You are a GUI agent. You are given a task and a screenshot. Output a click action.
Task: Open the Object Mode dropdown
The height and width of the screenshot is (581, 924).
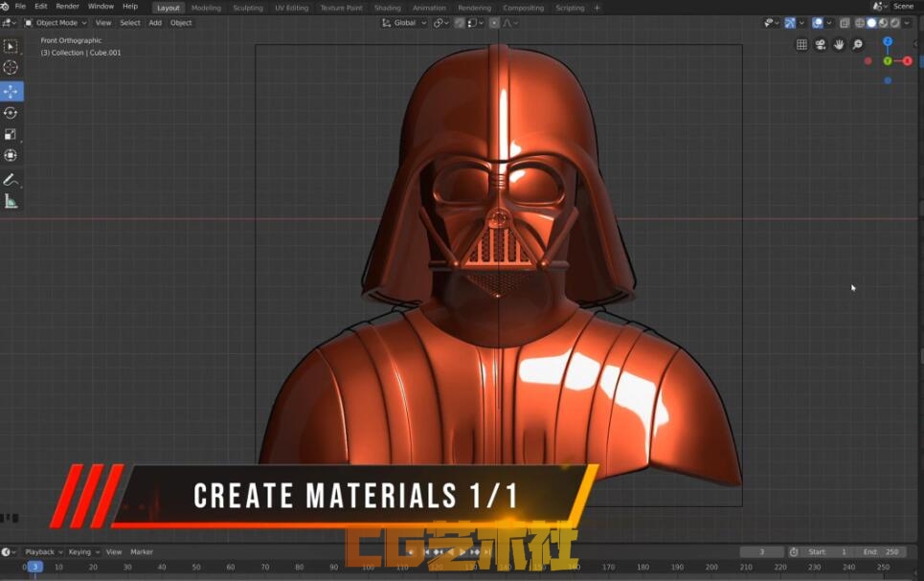pyautogui.click(x=56, y=23)
